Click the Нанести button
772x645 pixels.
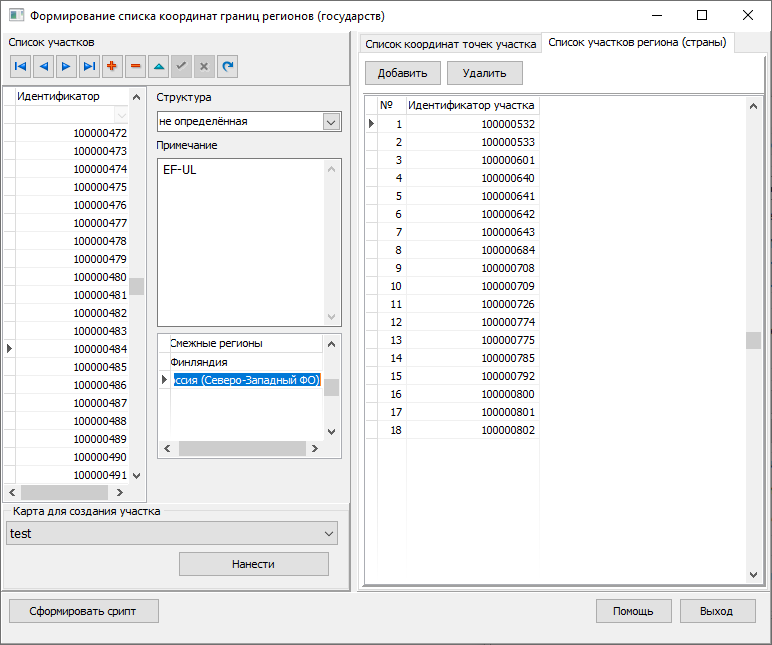point(253,564)
